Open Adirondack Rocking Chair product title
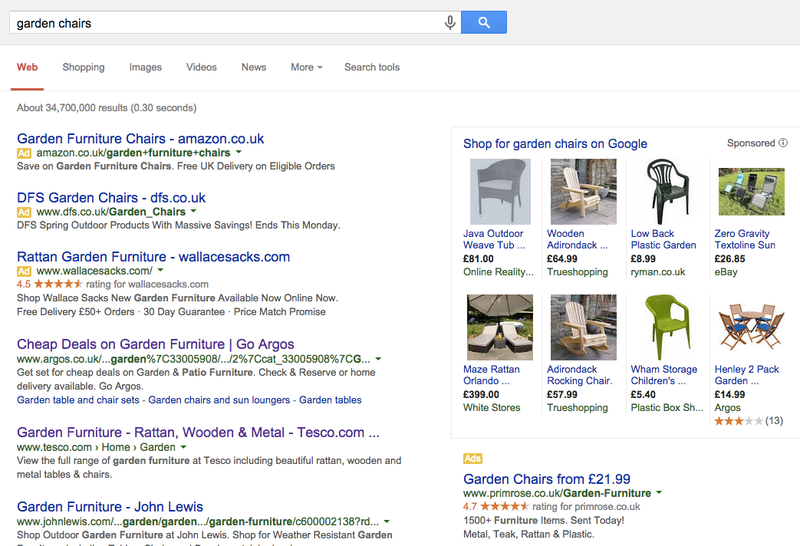This screenshot has height=546, width=800. 580,375
